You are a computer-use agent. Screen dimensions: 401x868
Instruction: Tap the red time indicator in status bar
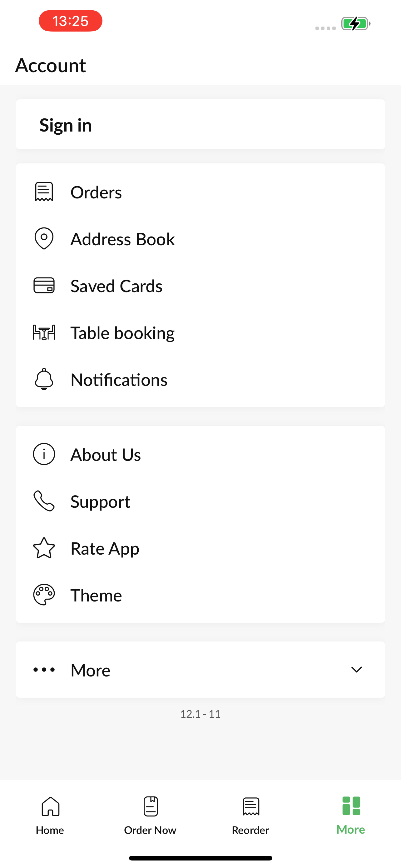coord(70,21)
